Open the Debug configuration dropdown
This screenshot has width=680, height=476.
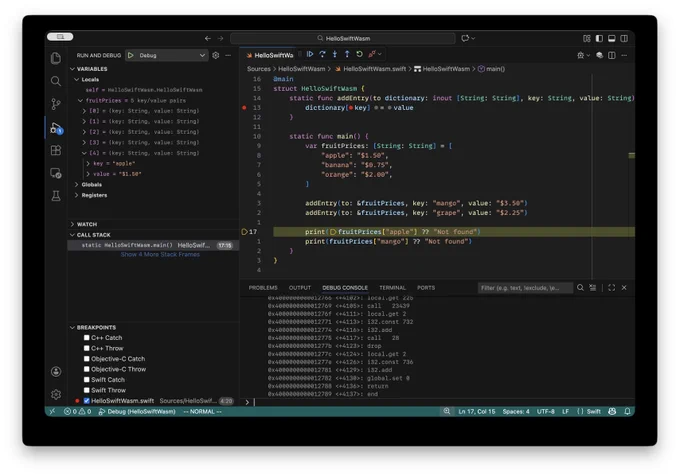coord(167,55)
